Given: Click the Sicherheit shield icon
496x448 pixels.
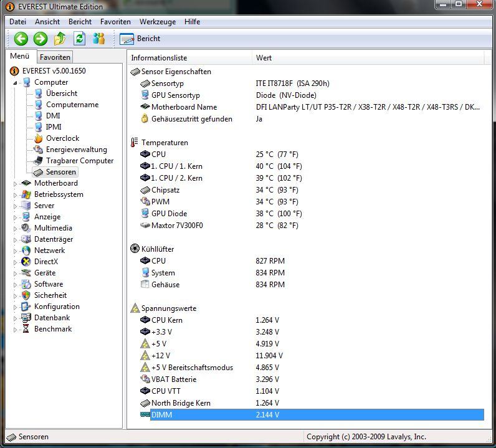Looking at the screenshot, I should tap(26, 295).
